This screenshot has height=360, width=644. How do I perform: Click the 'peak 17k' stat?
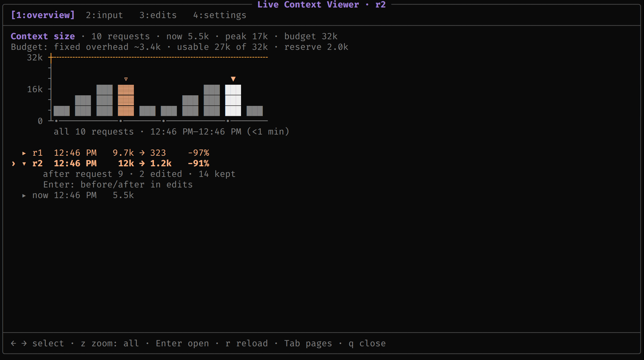[247, 36]
